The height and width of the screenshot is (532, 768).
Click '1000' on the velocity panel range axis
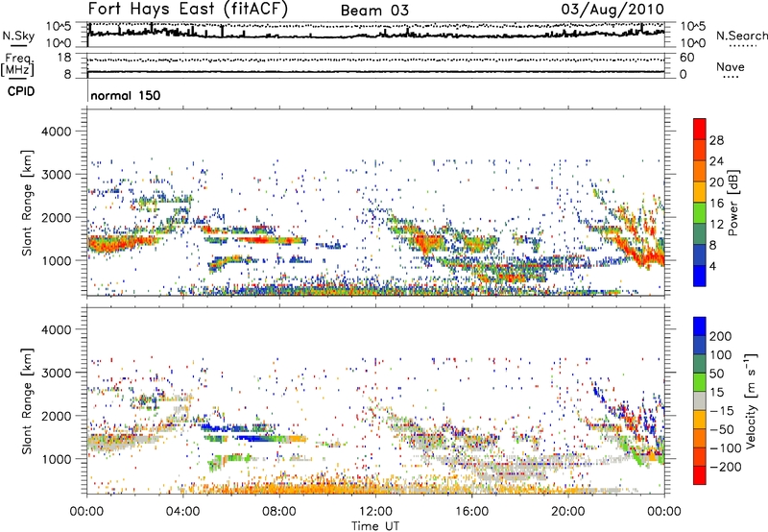click(56, 459)
